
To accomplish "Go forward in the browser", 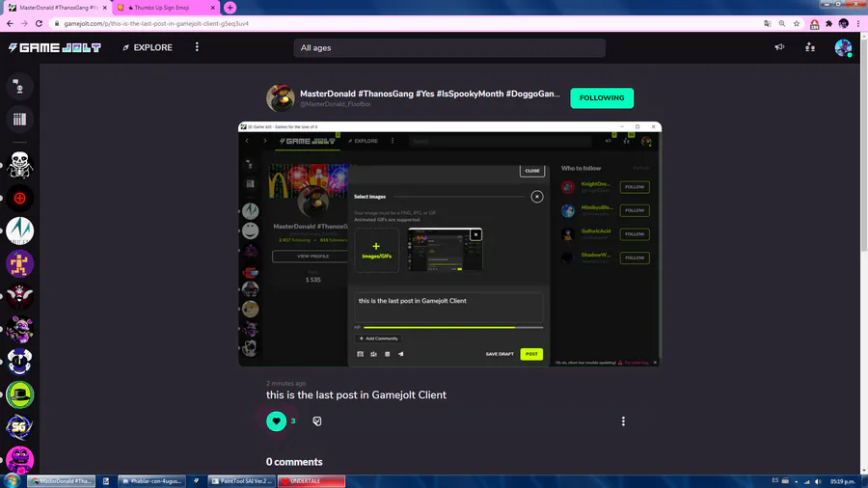I will click(24, 24).
